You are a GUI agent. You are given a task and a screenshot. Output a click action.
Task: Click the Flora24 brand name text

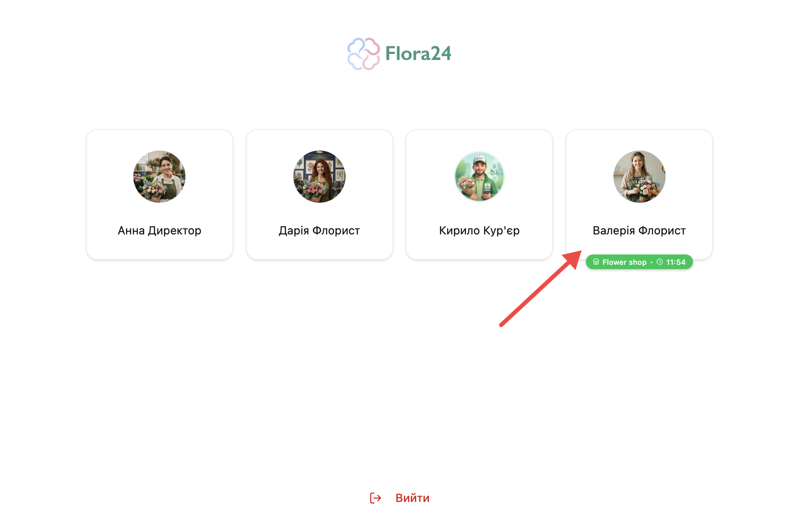click(x=418, y=54)
